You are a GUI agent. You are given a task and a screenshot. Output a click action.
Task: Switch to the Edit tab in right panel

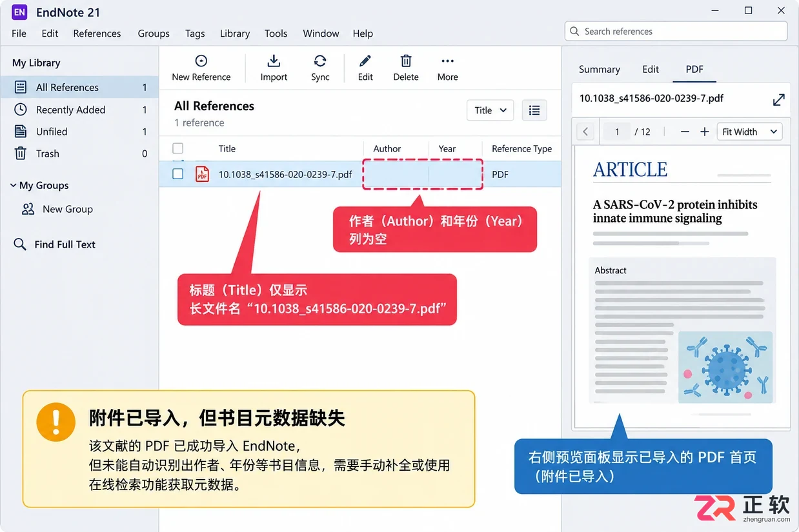pos(651,70)
